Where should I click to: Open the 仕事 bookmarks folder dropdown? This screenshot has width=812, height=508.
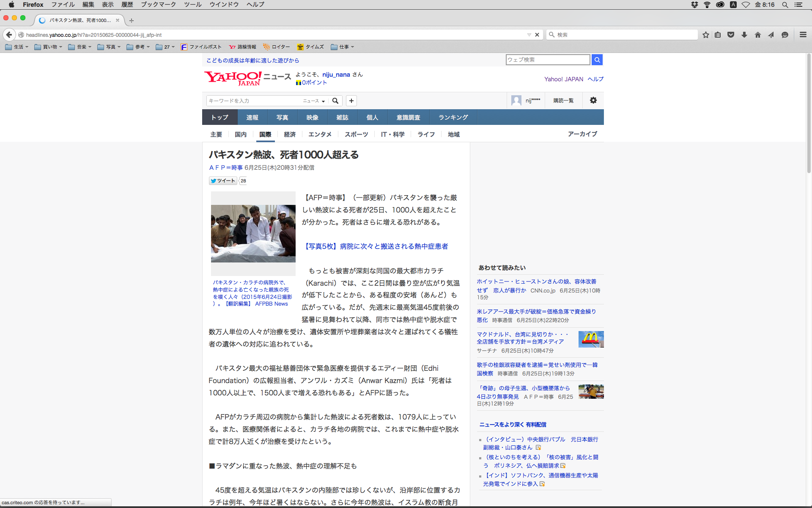pyautogui.click(x=343, y=47)
